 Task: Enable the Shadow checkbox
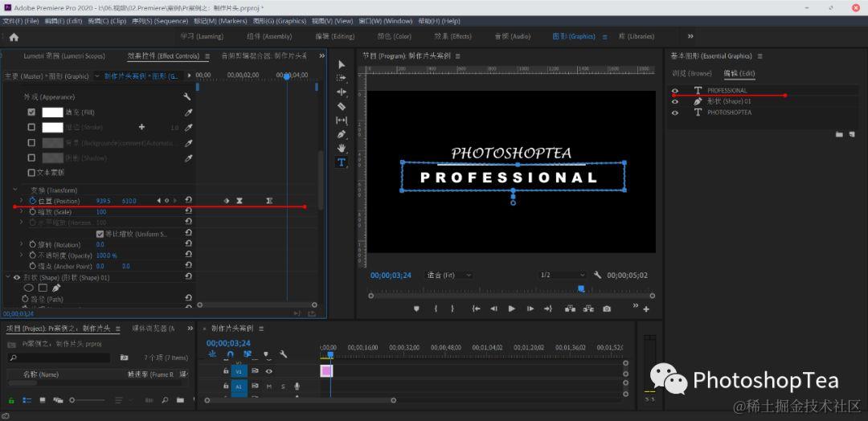point(31,158)
